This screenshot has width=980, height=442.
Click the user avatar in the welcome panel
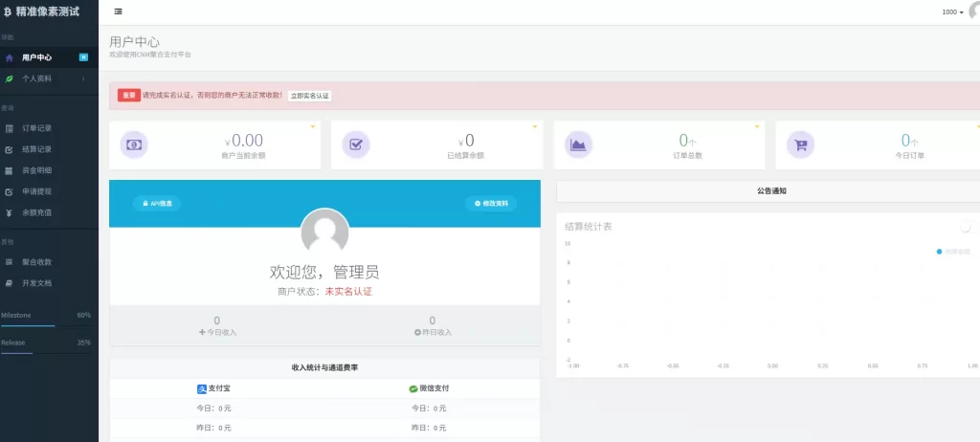pos(325,232)
